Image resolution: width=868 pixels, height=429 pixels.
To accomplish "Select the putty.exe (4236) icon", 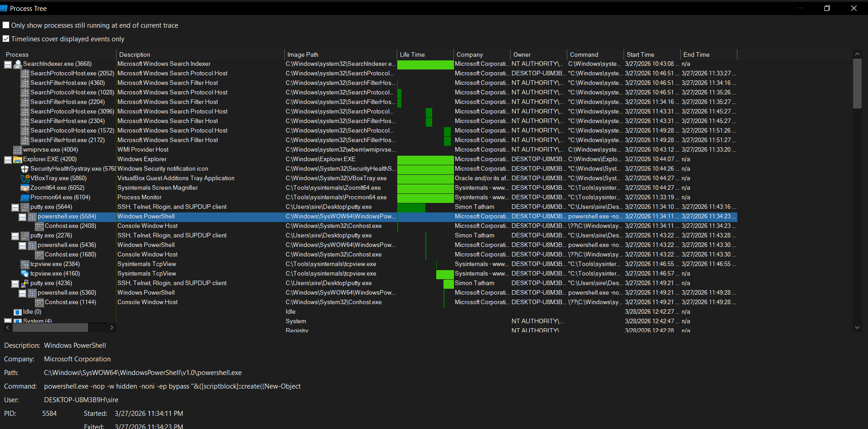I will (x=25, y=283).
